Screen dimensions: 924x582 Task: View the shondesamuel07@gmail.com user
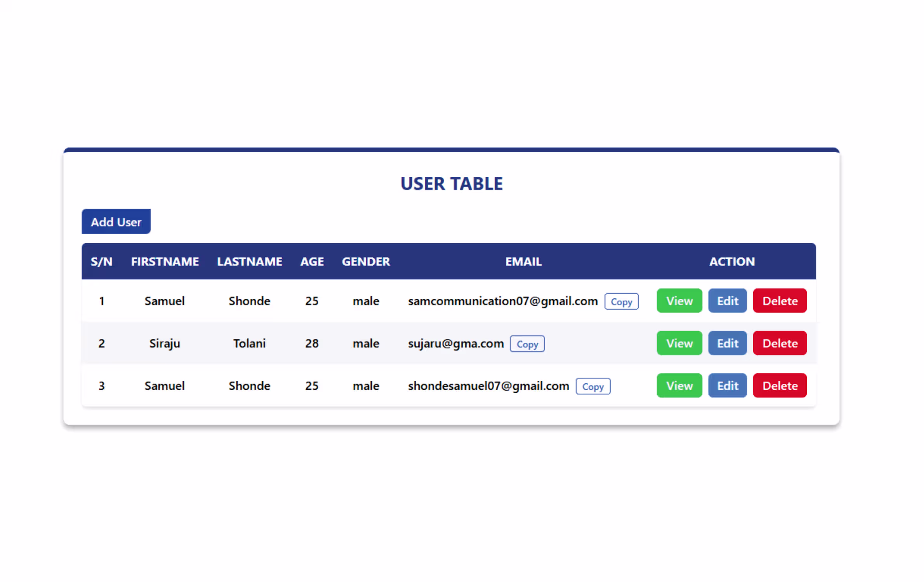pos(679,385)
